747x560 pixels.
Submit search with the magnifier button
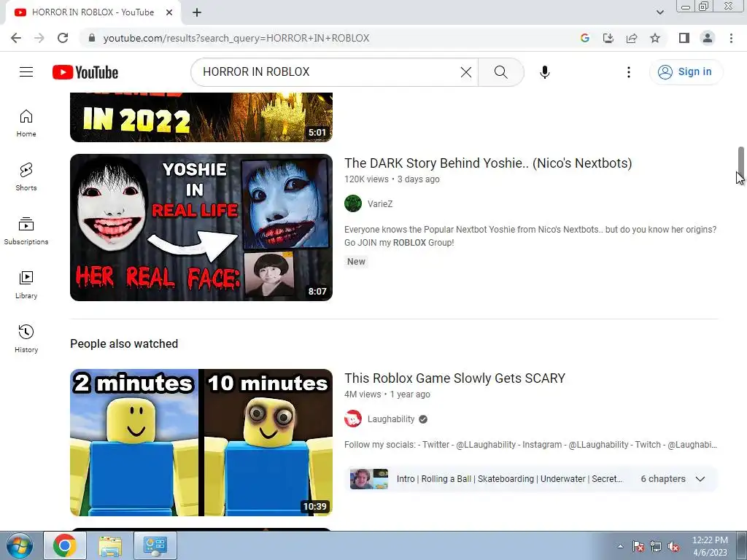point(500,72)
